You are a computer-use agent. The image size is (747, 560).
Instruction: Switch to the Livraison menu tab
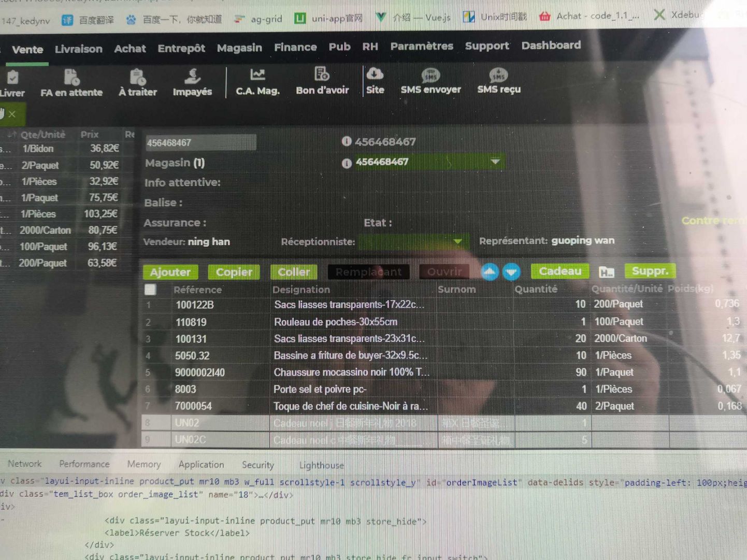coord(79,49)
